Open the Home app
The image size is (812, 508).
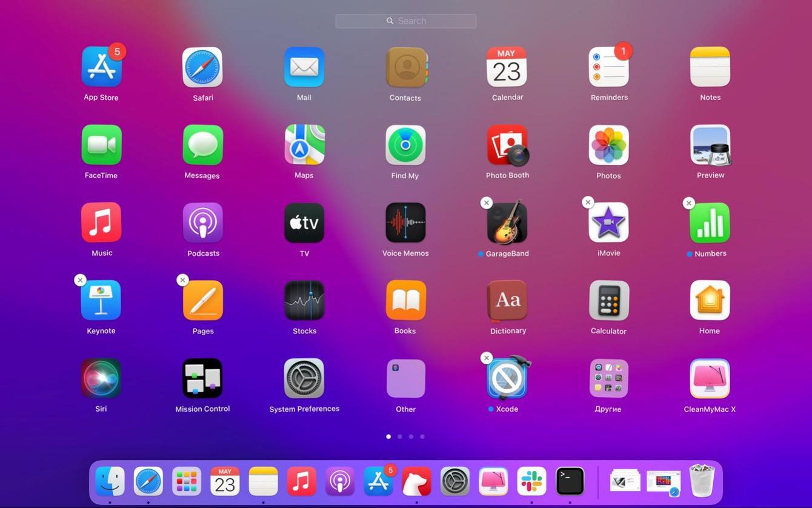tap(710, 300)
